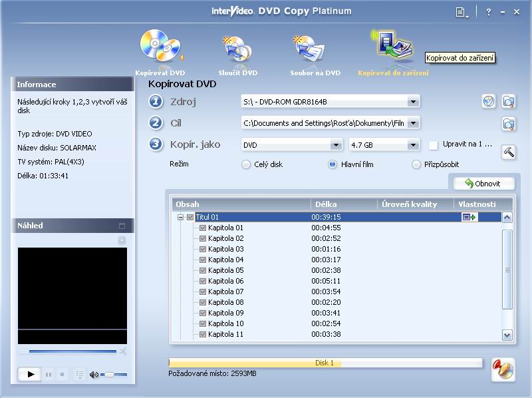Click the Požadované místo: 2593MB text

(212, 373)
